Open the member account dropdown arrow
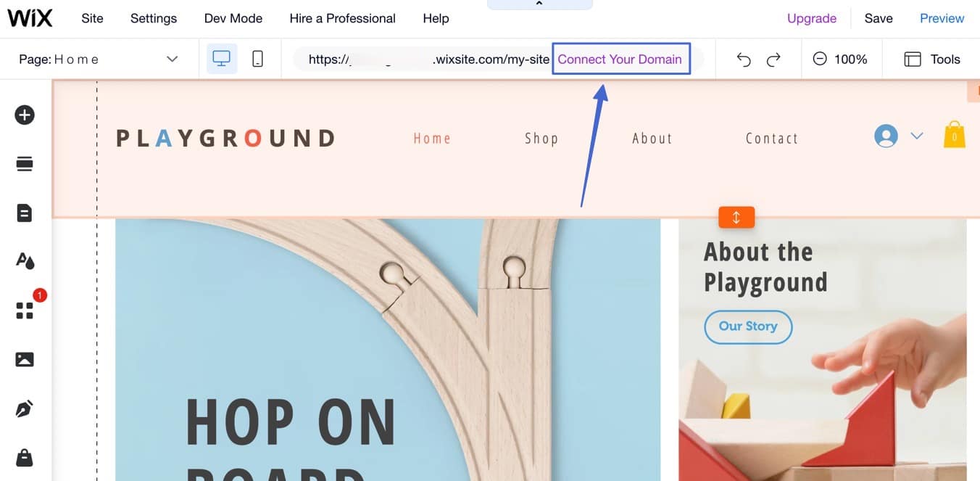 tap(916, 136)
